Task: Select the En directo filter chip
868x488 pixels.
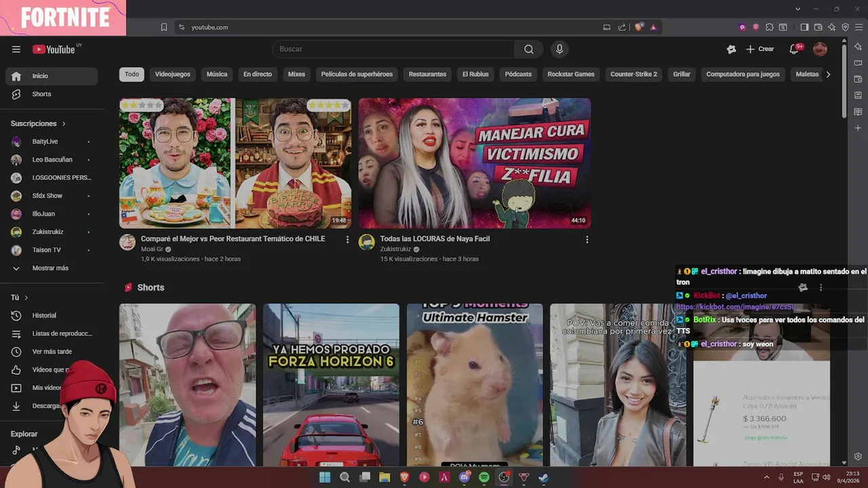Action: 258,75
